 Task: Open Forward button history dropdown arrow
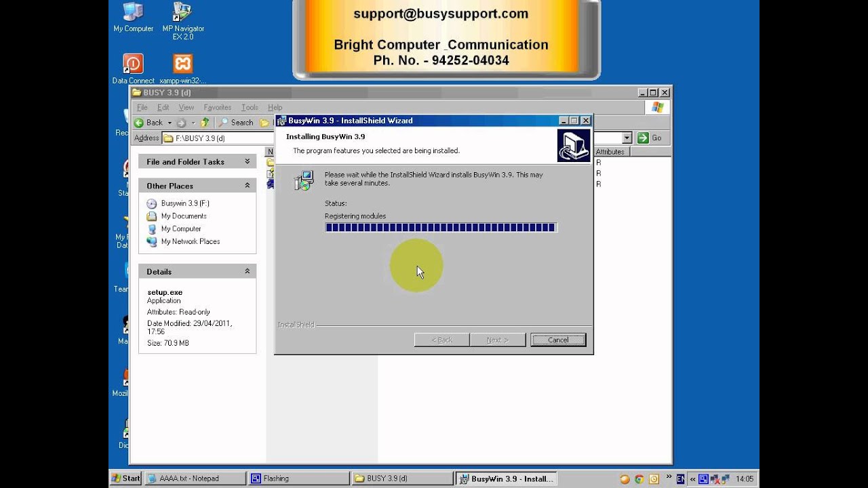click(193, 123)
